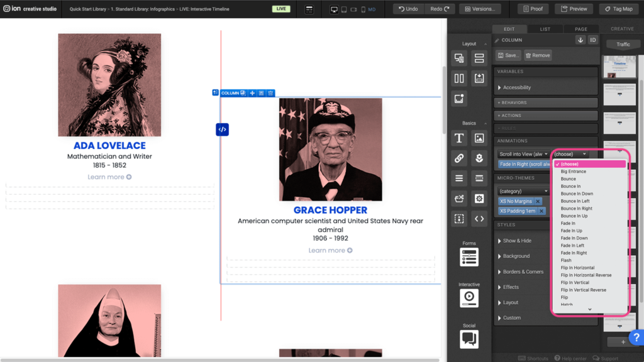Click the blue code badge on the canvas
Image resolution: width=644 pixels, height=362 pixels.
pyautogui.click(x=222, y=129)
